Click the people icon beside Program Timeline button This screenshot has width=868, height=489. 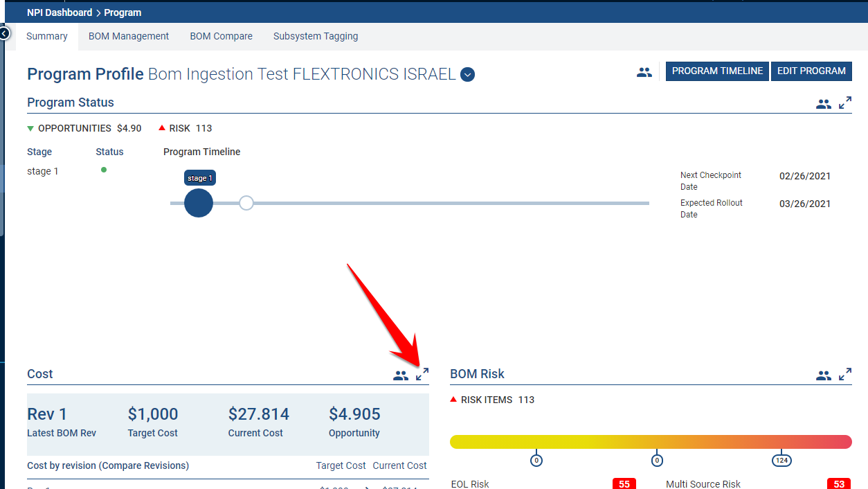644,71
